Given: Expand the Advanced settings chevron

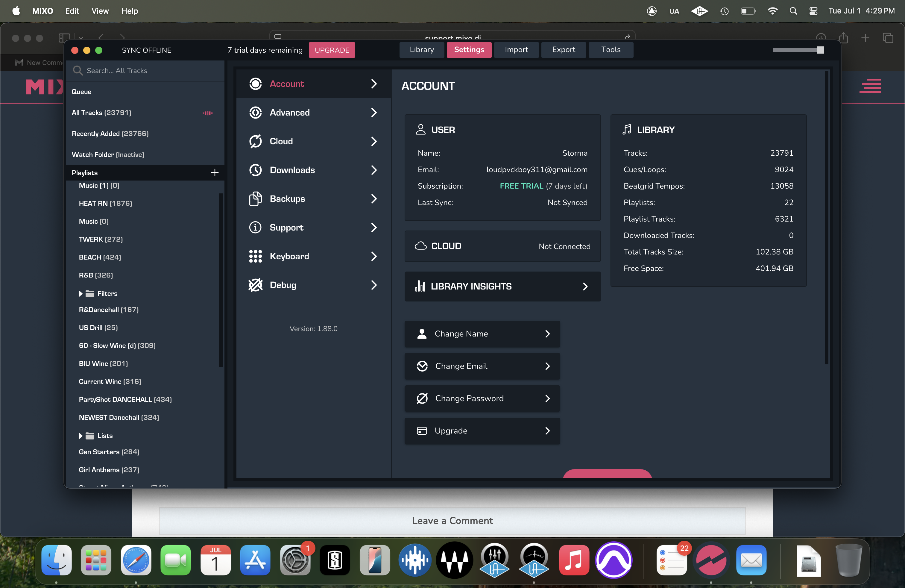Looking at the screenshot, I should [373, 113].
